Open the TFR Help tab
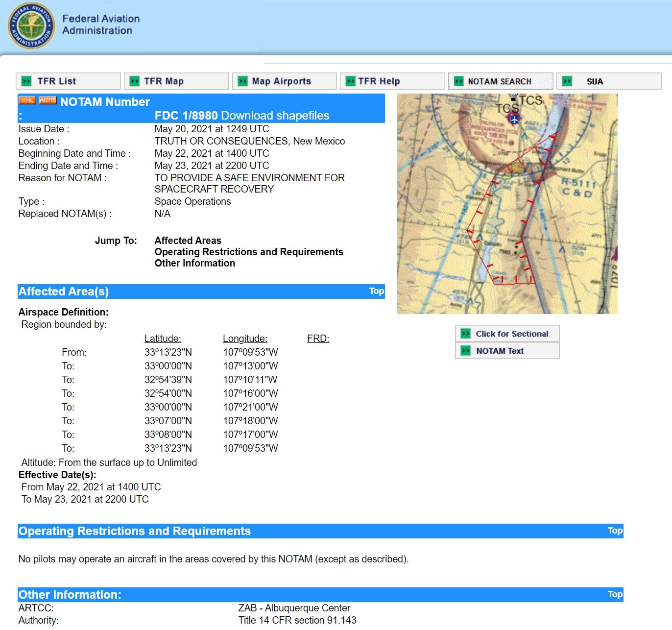This screenshot has width=672, height=630. [392, 81]
